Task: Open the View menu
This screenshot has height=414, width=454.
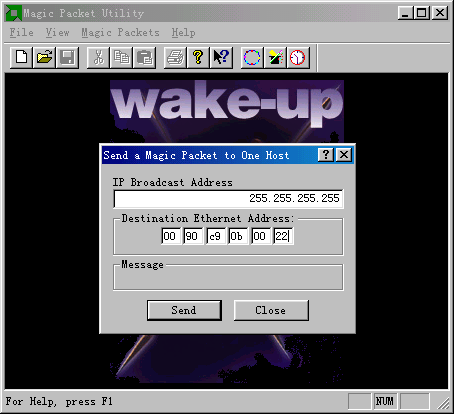Action: pyautogui.click(x=57, y=32)
